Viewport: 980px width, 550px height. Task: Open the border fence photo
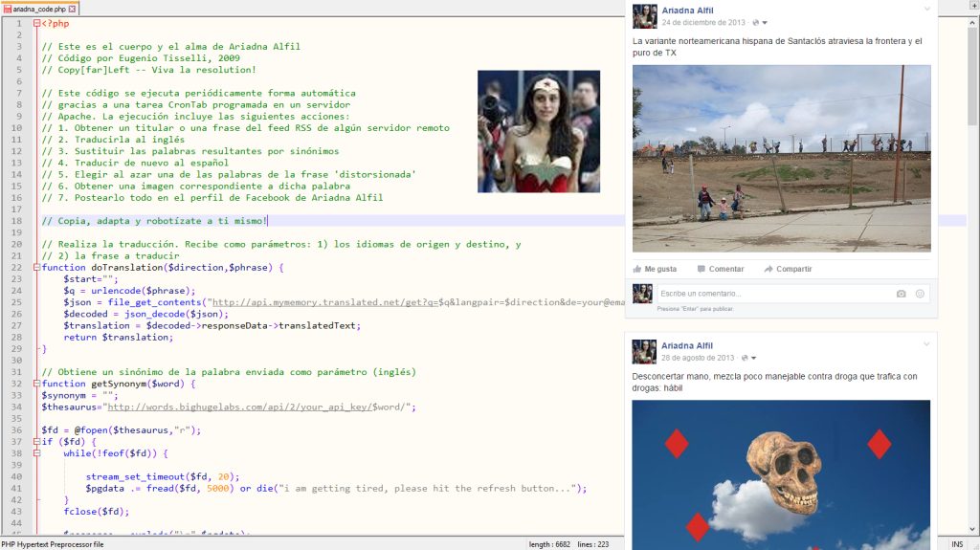[x=781, y=159]
